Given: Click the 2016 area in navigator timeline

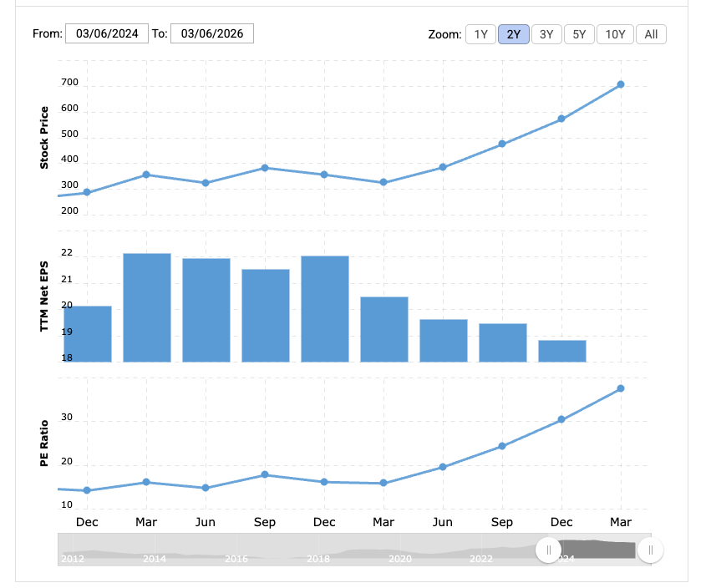Looking at the screenshot, I should [x=236, y=557].
